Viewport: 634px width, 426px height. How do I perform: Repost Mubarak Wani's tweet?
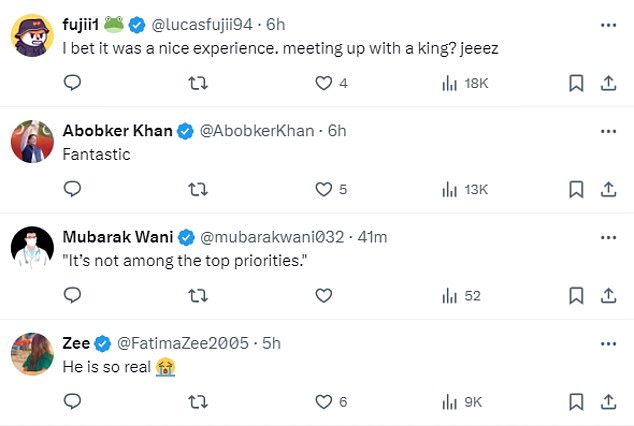tap(198, 295)
